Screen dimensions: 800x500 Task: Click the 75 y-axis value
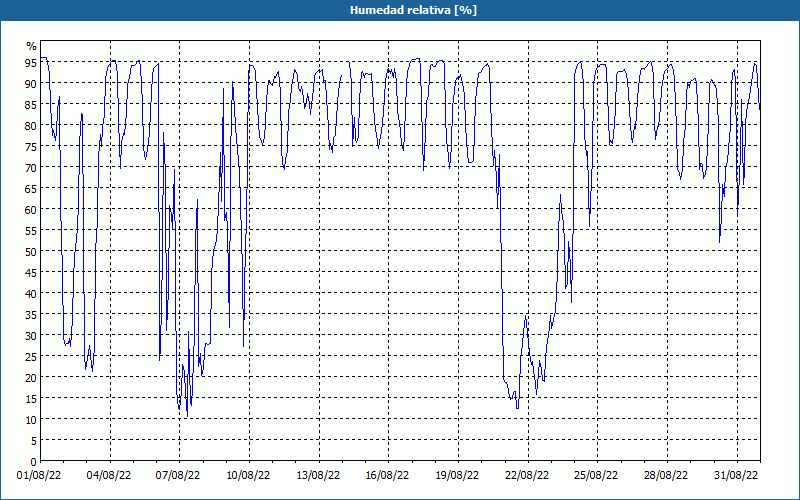tap(31, 146)
